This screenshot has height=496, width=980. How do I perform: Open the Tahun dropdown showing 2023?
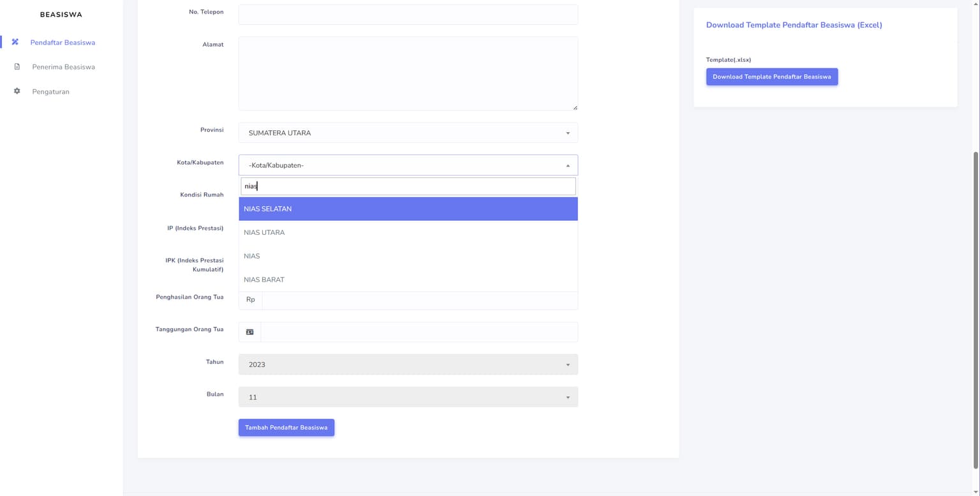(408, 364)
